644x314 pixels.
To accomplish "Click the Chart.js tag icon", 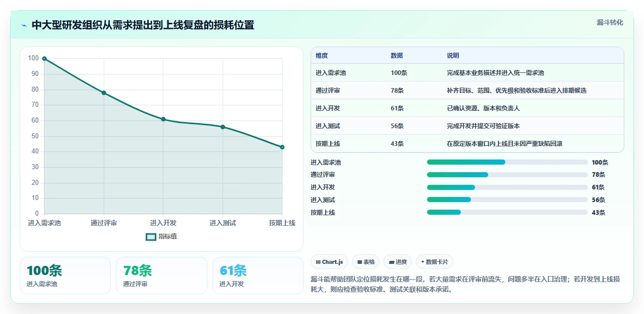I will [318, 262].
